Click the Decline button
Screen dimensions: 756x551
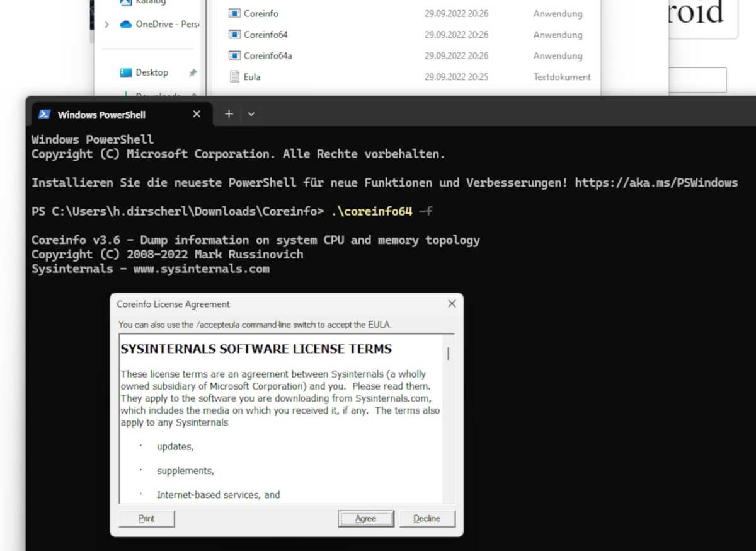427,519
